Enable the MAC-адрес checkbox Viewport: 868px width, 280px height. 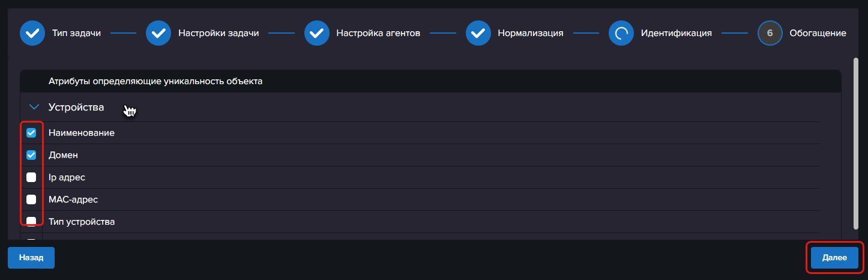[31, 199]
